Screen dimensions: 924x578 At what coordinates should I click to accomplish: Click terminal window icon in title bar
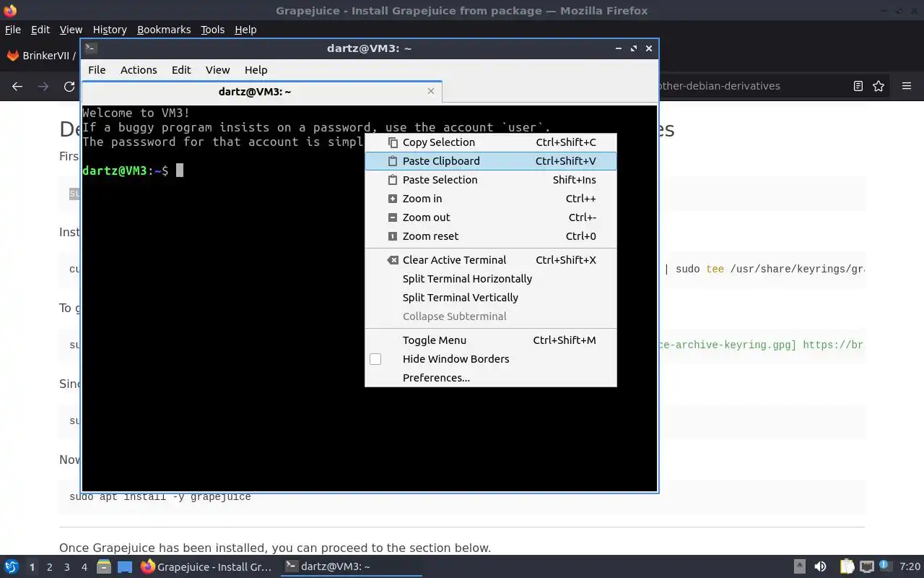click(x=90, y=48)
